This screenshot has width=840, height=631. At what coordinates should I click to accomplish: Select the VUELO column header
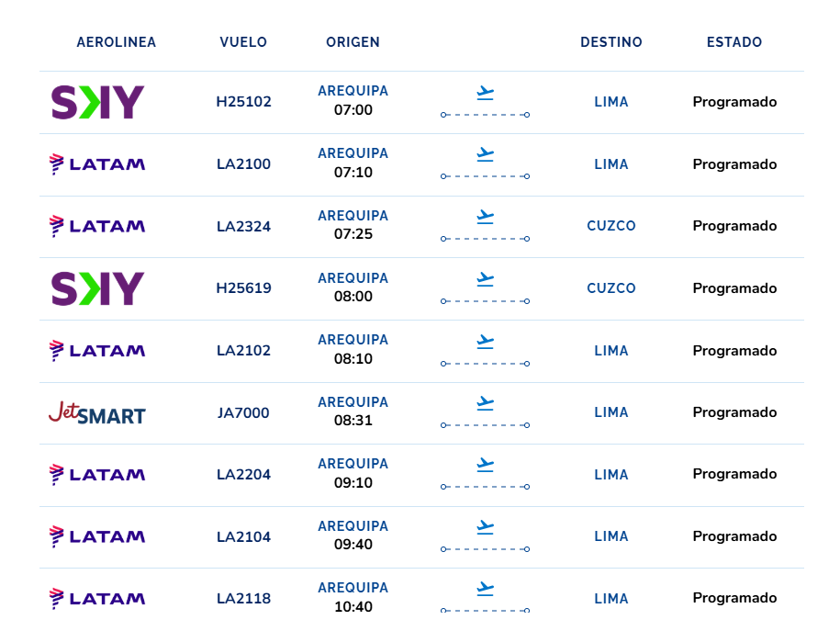tap(243, 42)
